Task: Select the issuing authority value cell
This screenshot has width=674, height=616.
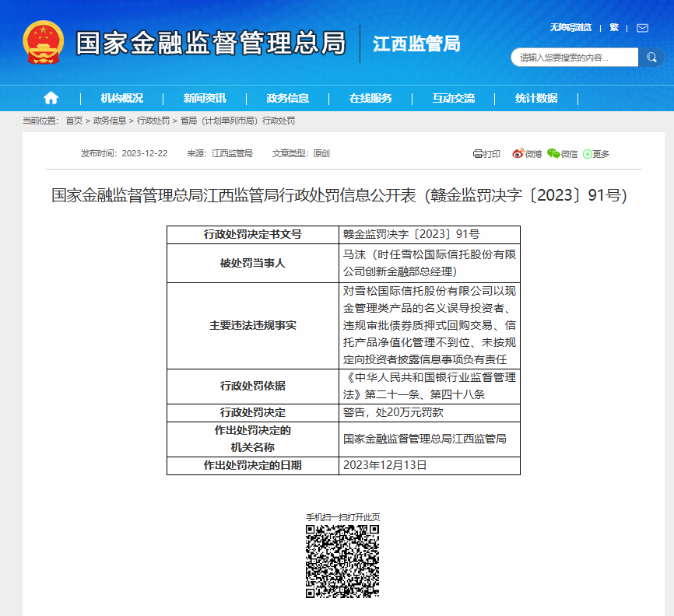Action: coord(430,439)
